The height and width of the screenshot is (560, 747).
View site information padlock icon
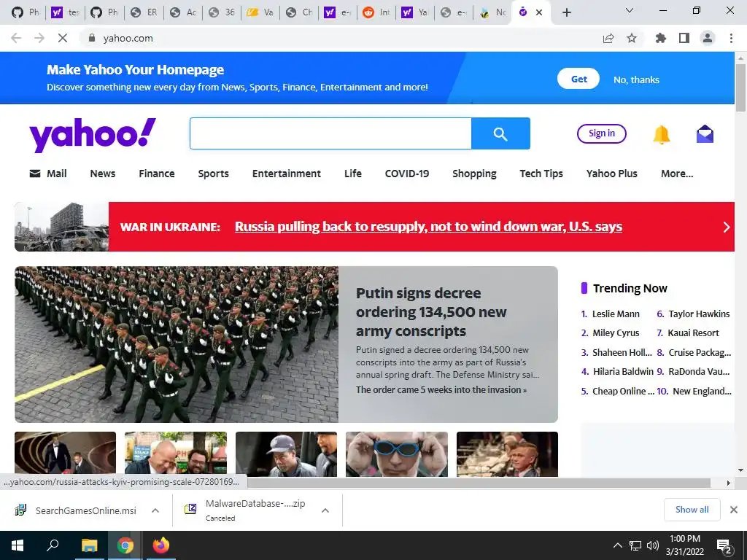91,38
